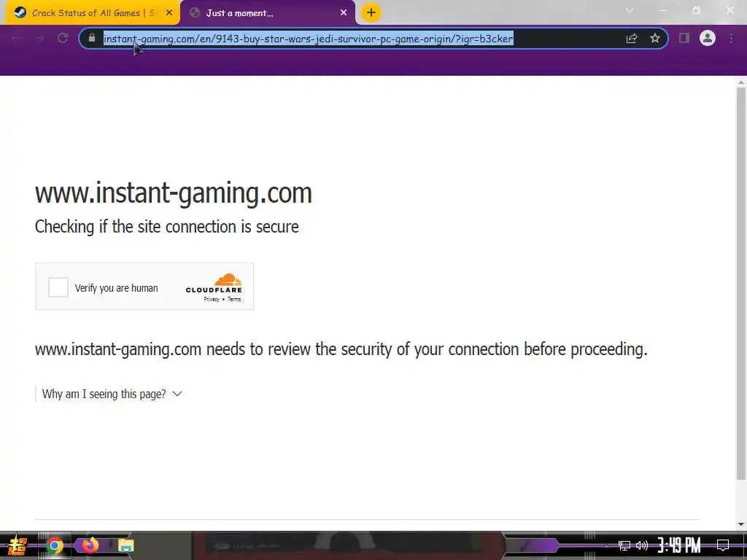This screenshot has width=747, height=560.
Task: Click the Cloudflare logo
Action: click(214, 282)
